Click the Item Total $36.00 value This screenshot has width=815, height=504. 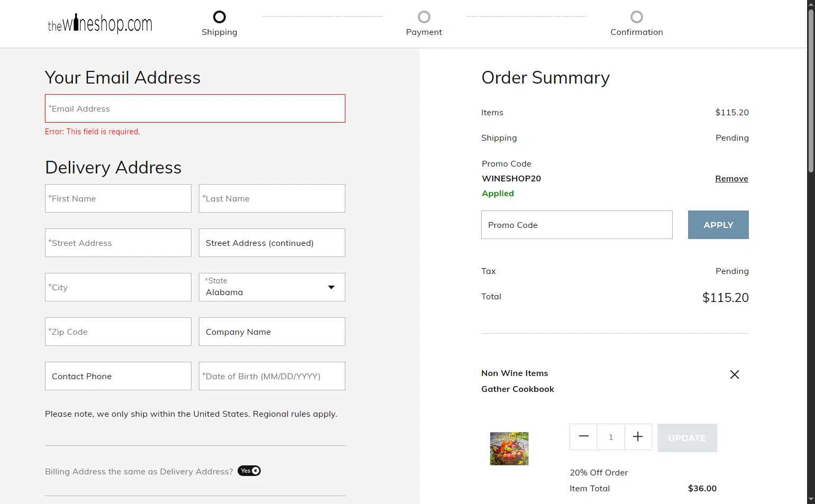coord(702,489)
